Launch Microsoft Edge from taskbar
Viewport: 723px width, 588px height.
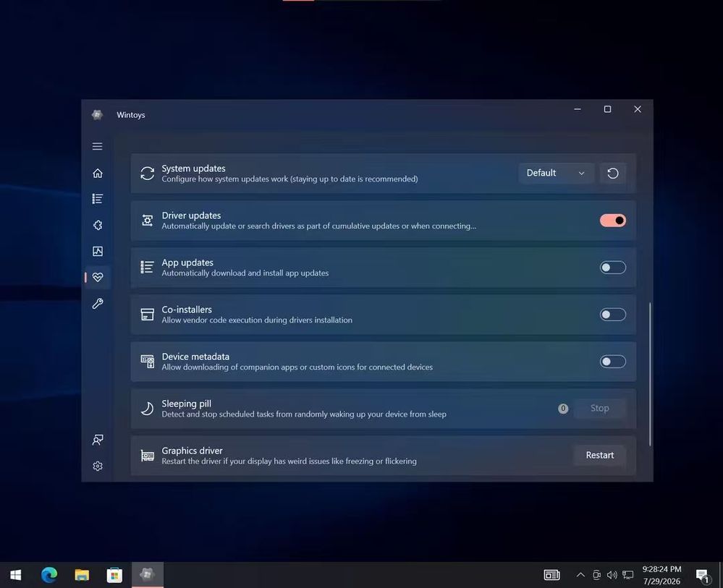49,575
